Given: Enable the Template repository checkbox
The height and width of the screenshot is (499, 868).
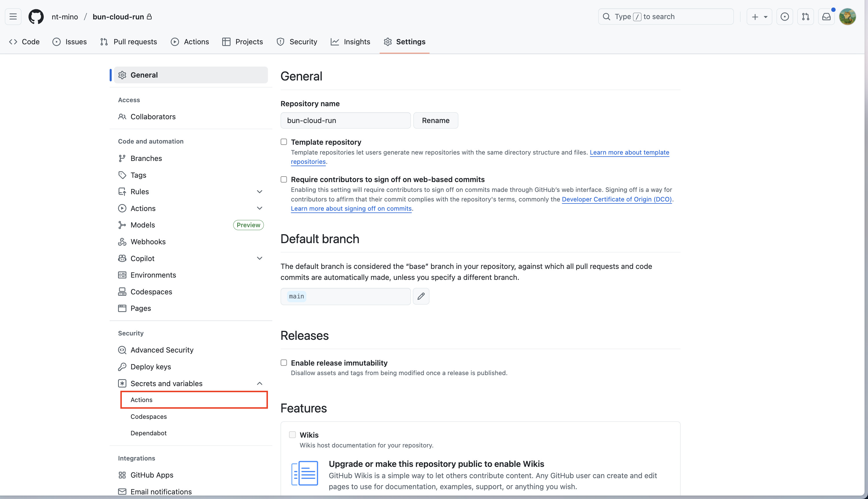Looking at the screenshot, I should point(284,142).
